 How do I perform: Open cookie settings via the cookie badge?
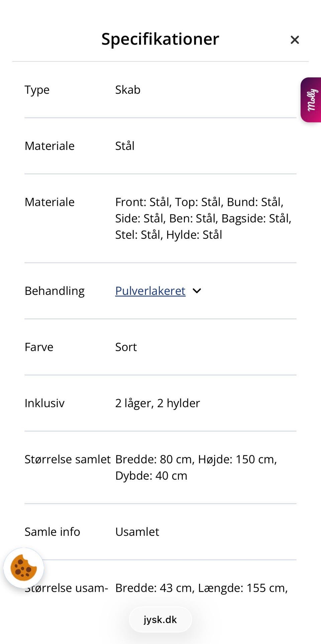coord(24,567)
